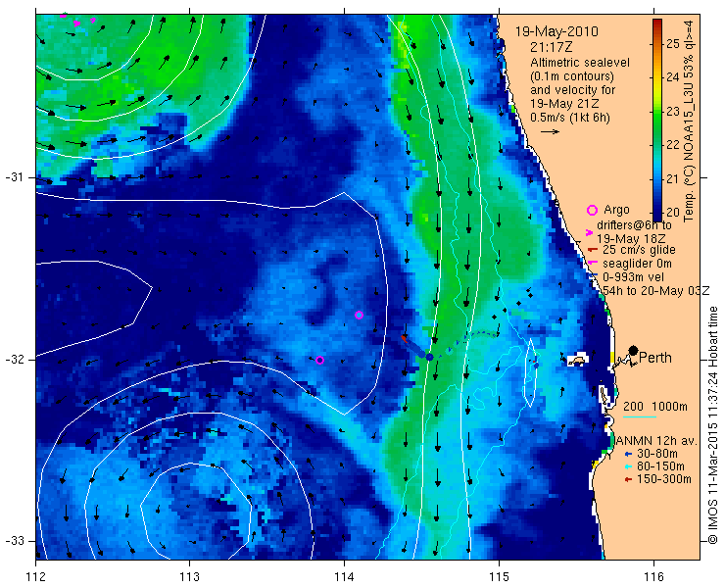The width and height of the screenshot is (725, 588).
Task: Click the '80-150m' depth label
Action: 660,466
